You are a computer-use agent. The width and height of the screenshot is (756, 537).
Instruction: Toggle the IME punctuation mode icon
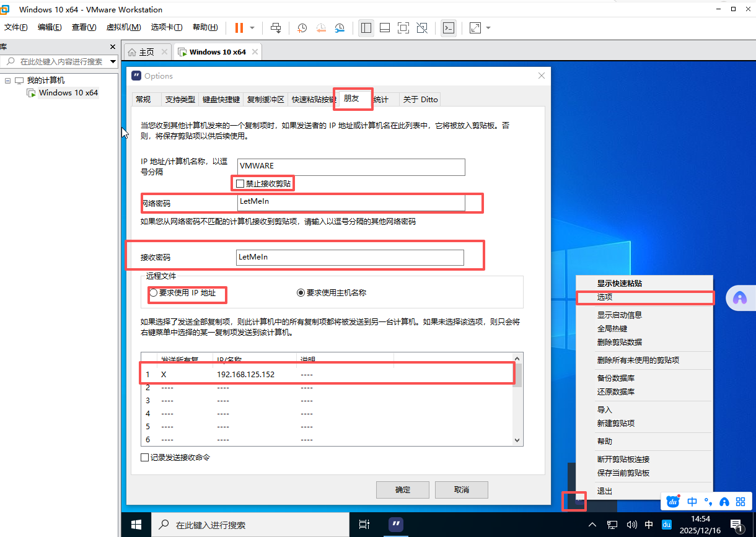708,502
